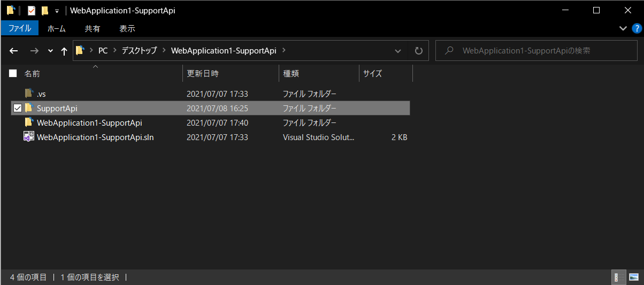Select WebApplication1-SupportApi.sln file name
The height and width of the screenshot is (285, 644).
coord(95,137)
